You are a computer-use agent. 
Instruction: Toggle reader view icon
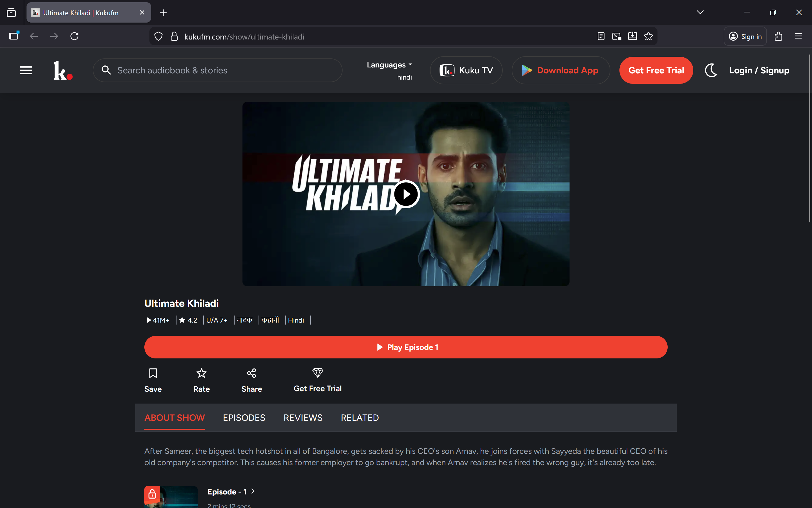click(601, 36)
